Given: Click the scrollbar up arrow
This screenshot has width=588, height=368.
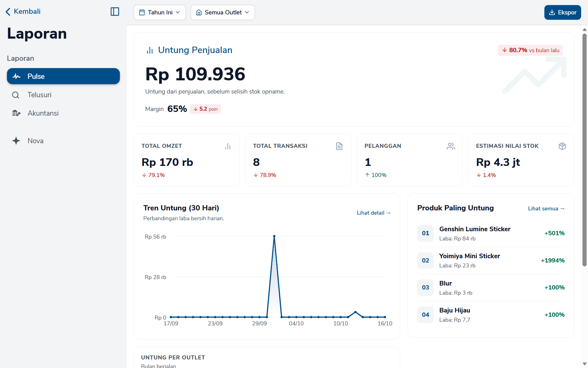Looking at the screenshot, I should (x=584, y=30).
